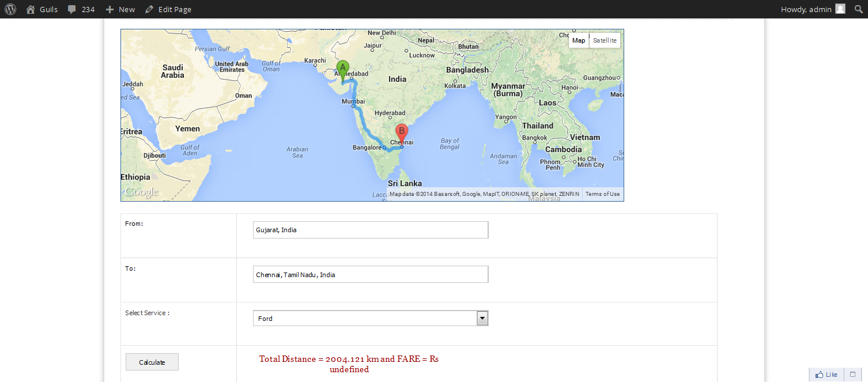Click the 'From:' label
The image size is (868, 382).
pos(134,224)
